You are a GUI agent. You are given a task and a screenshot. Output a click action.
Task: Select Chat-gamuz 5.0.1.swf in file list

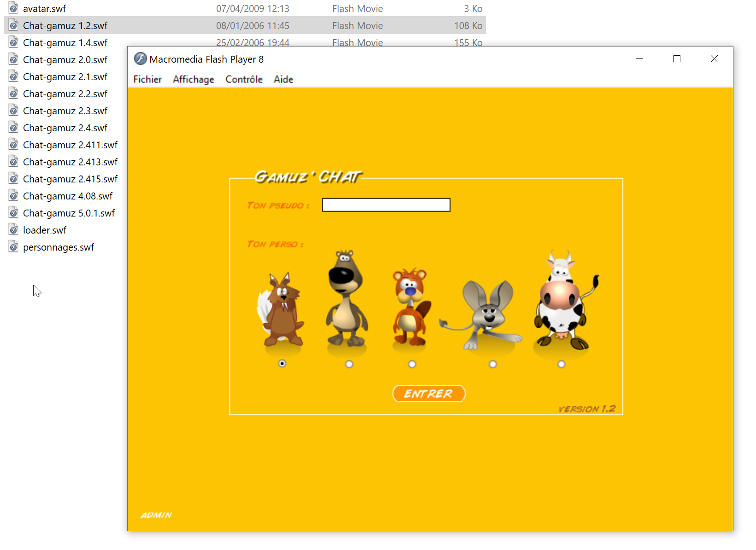pyautogui.click(x=69, y=213)
